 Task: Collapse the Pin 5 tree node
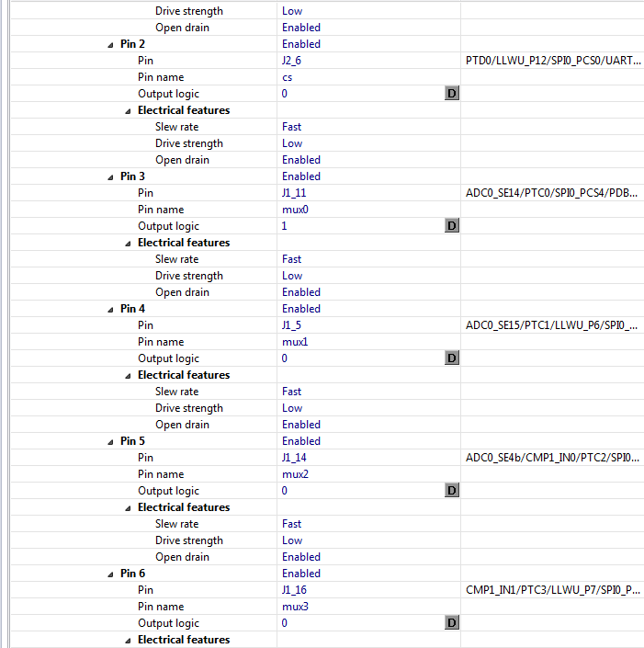click(110, 441)
